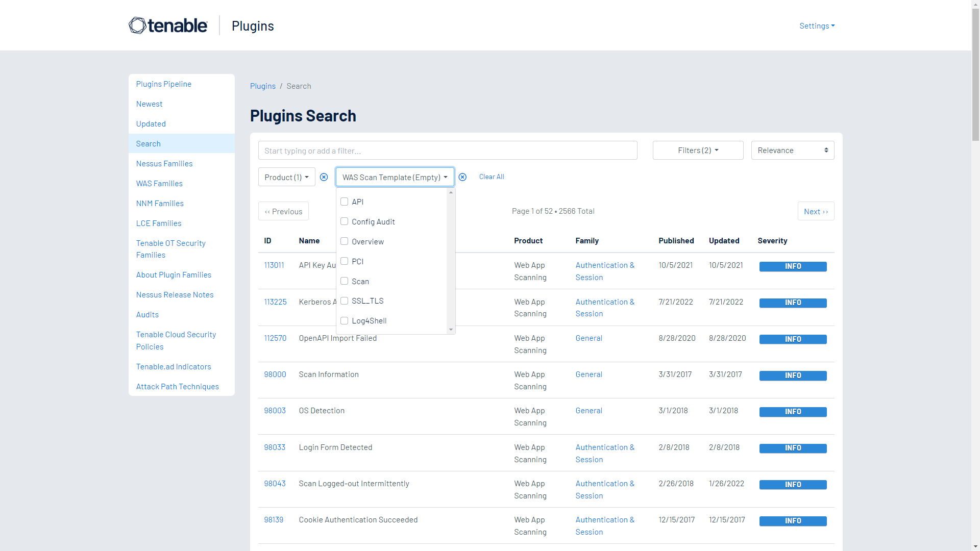The height and width of the screenshot is (551, 980).
Task: Enable the Config Audit option
Action: click(x=345, y=221)
